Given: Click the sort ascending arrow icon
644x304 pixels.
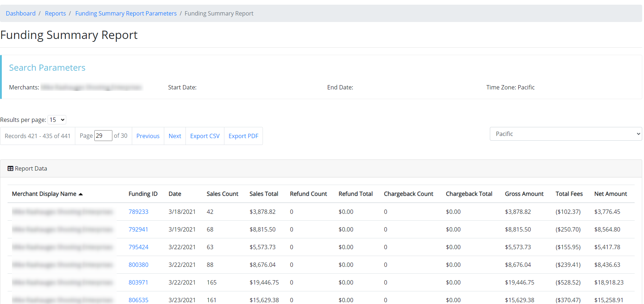Looking at the screenshot, I should pos(81,194).
